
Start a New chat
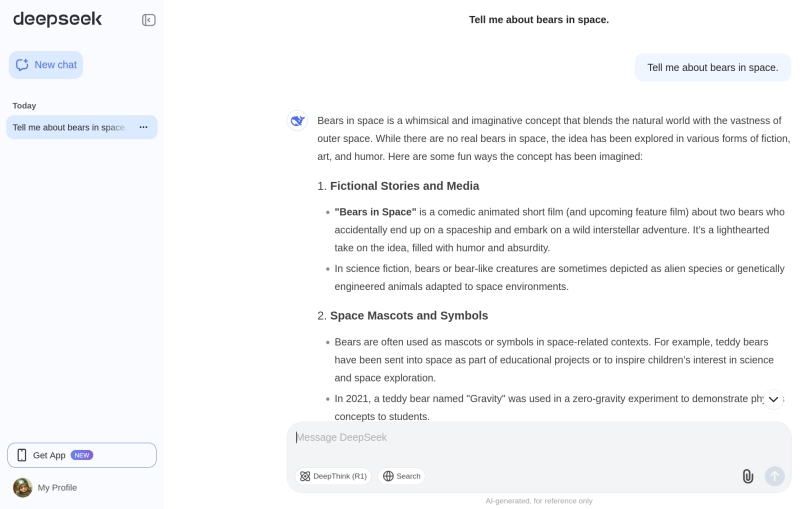46,65
